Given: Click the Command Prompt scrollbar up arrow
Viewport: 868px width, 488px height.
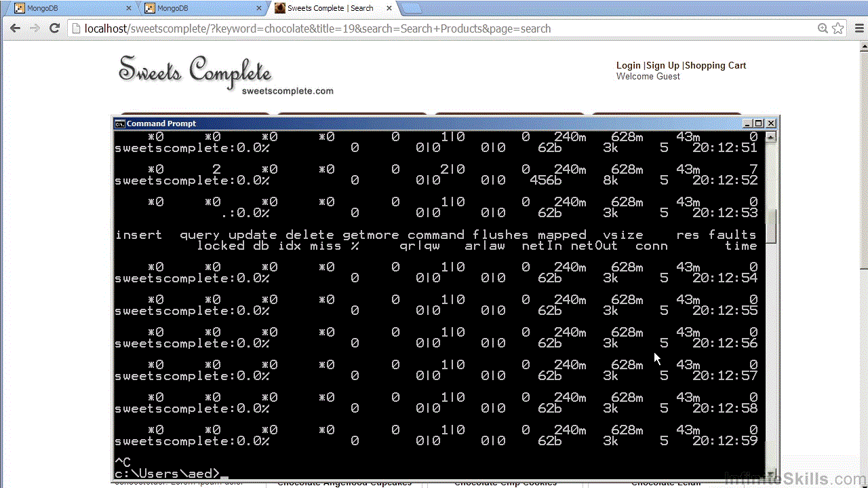Looking at the screenshot, I should pyautogui.click(x=770, y=137).
